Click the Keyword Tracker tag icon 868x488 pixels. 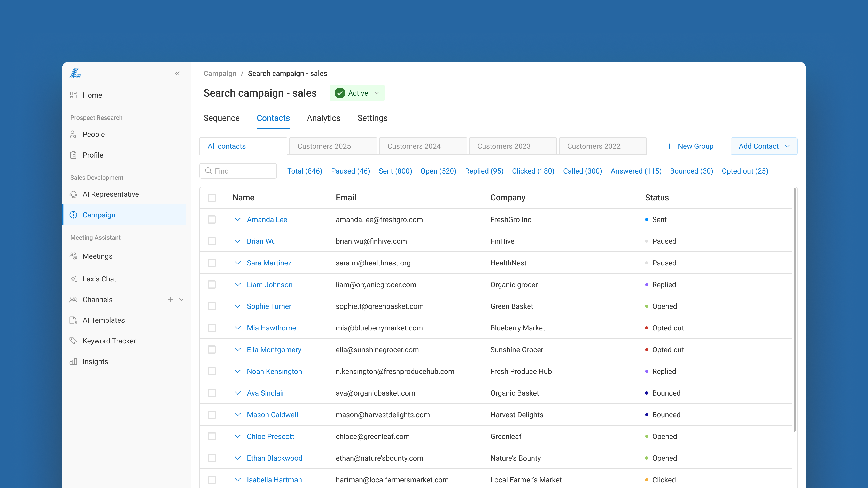click(x=73, y=341)
